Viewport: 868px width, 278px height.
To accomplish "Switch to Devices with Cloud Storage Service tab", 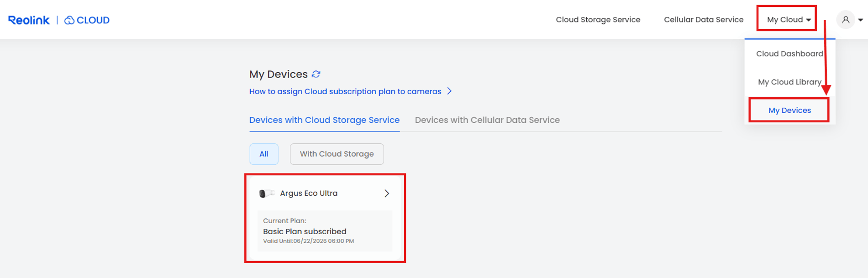I will [x=324, y=120].
